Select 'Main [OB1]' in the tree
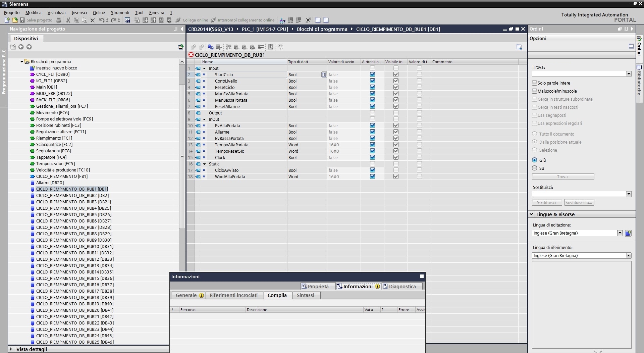Image resolution: width=644 pixels, height=353 pixels. click(47, 87)
